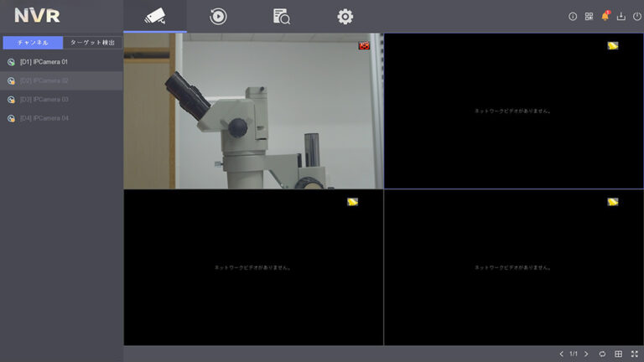
Task: Click the system information icon
Action: 573,17
